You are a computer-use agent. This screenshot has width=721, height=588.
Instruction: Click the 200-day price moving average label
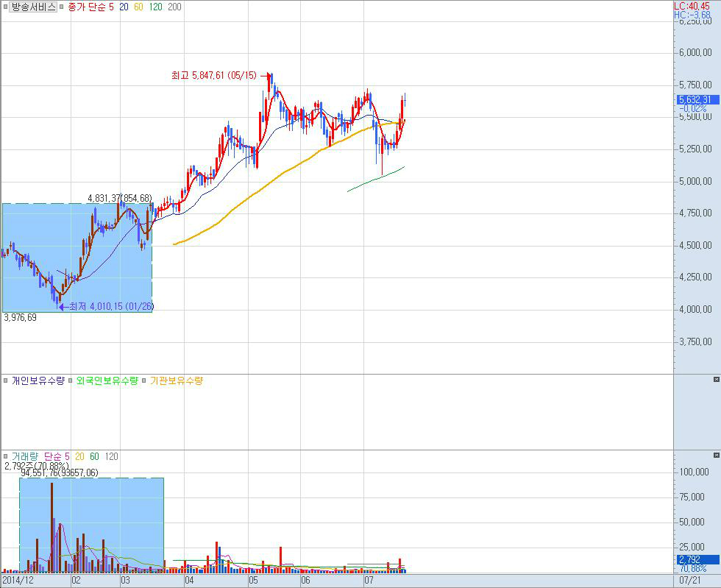coord(175,7)
